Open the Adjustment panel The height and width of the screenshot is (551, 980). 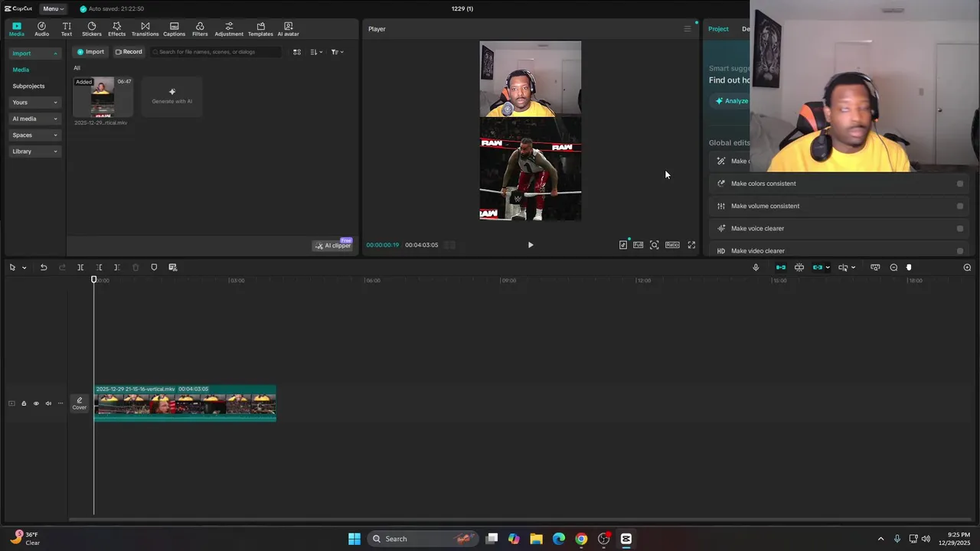[229, 29]
